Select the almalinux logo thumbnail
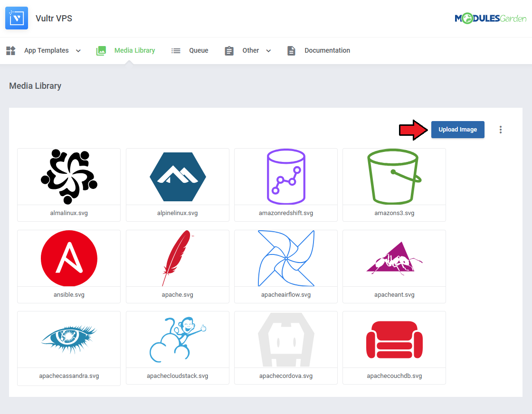The width and height of the screenshot is (532, 414). (69, 177)
